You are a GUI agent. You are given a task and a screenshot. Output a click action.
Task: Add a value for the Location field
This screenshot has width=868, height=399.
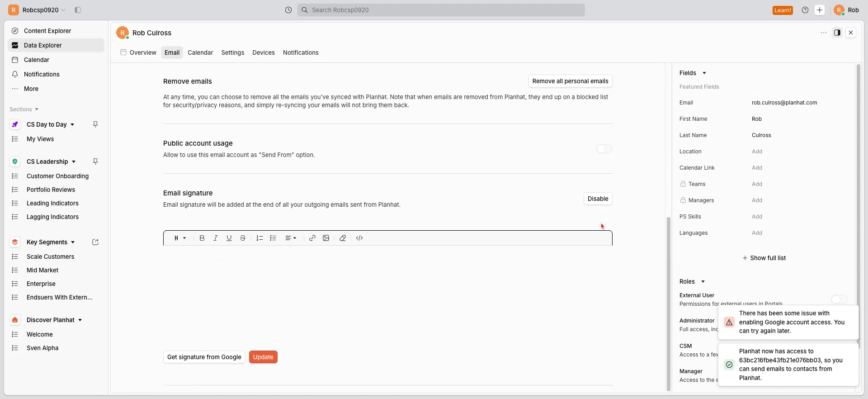[x=757, y=152]
